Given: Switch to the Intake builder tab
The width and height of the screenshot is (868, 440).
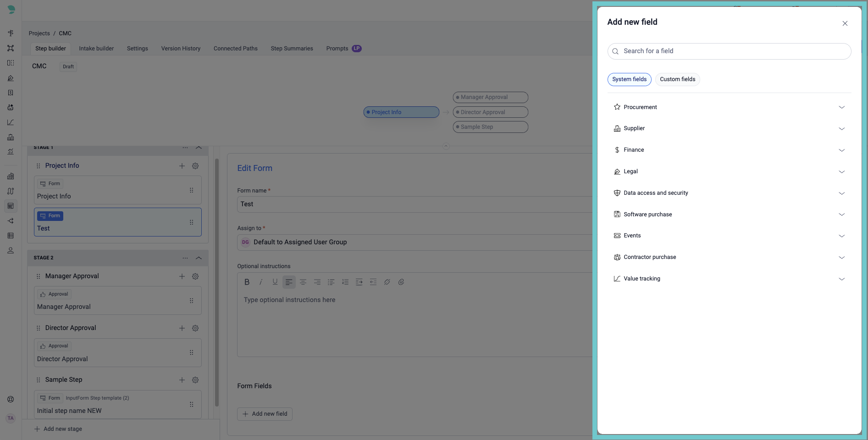Looking at the screenshot, I should (96, 49).
